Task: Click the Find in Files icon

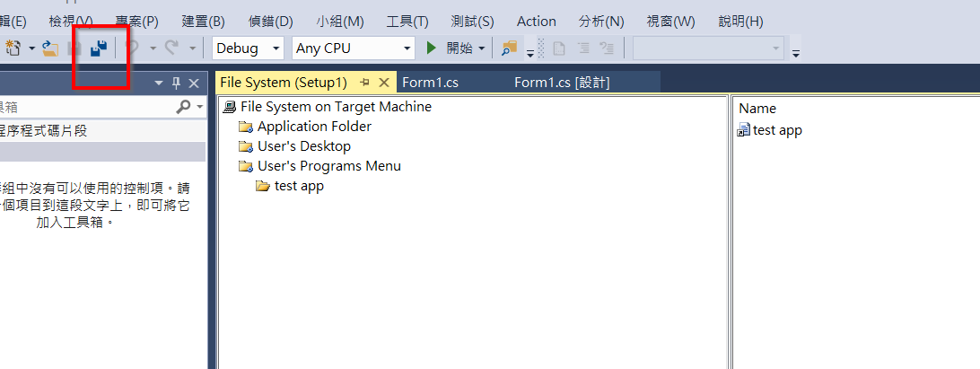Action: [510, 48]
